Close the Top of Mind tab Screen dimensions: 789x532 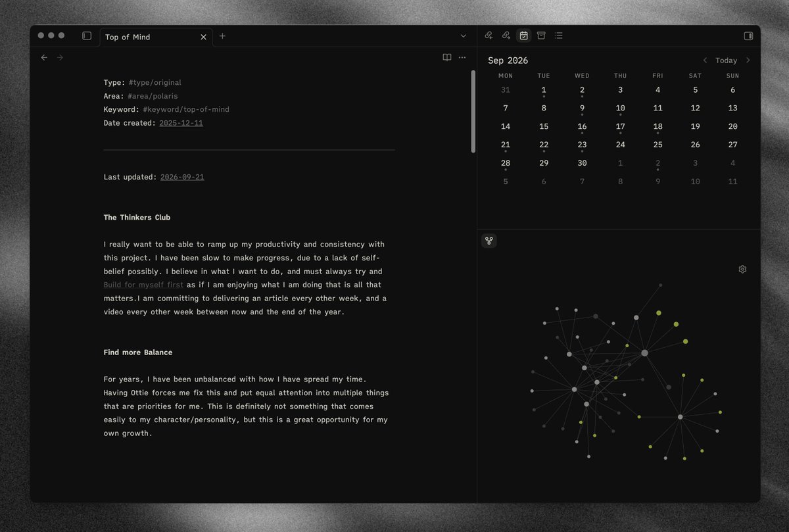click(x=203, y=37)
